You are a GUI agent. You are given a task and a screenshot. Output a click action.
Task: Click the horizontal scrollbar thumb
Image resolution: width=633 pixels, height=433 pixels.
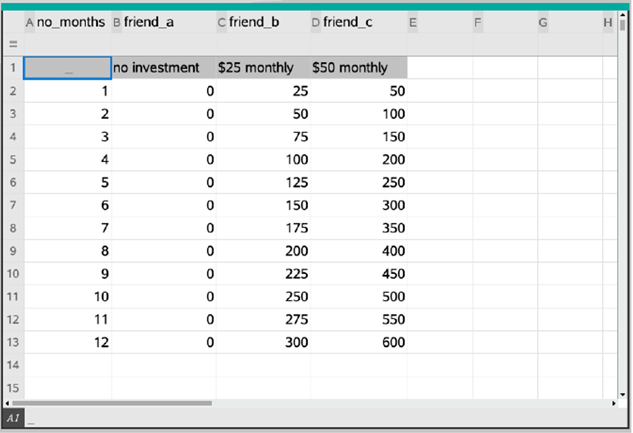coord(110,403)
